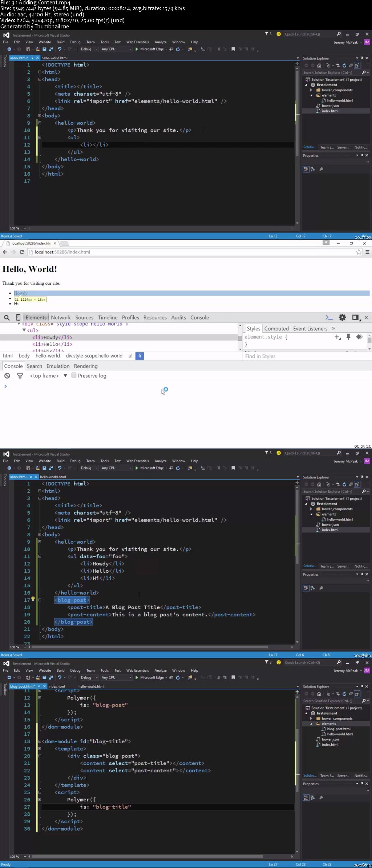Open the Computed styles pane tab

point(276,328)
